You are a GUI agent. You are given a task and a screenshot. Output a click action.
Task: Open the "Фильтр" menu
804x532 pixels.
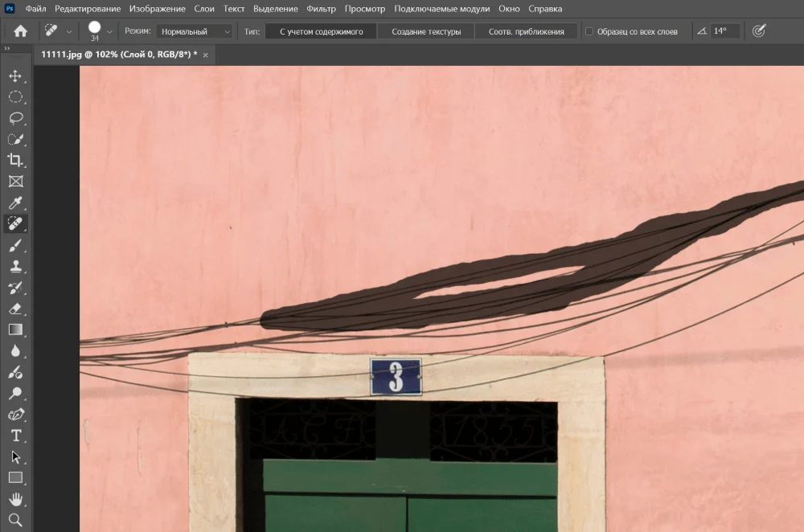tap(321, 9)
